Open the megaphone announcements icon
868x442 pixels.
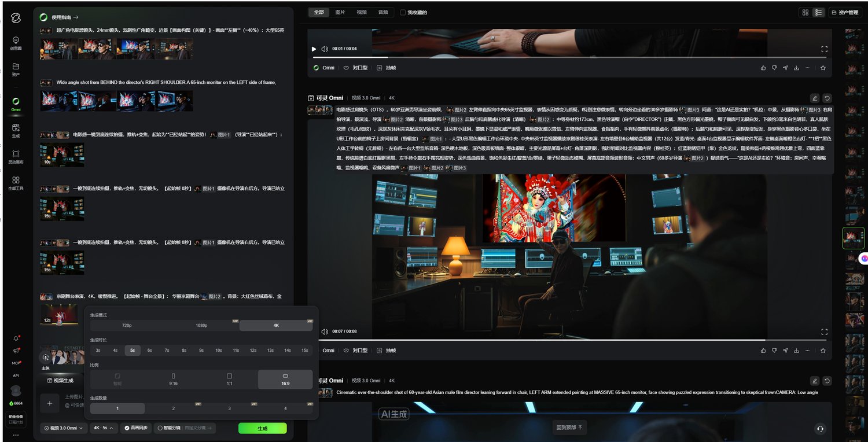coord(16,351)
